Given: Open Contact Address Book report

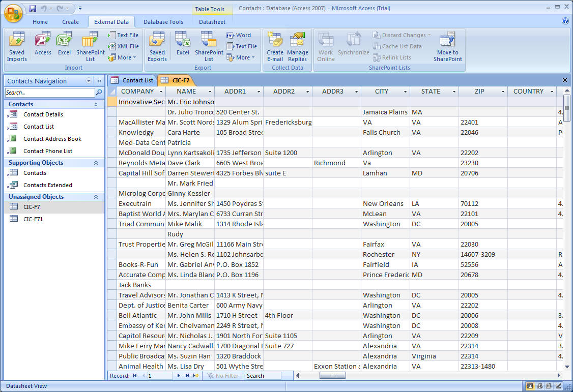Looking at the screenshot, I should [52, 139].
